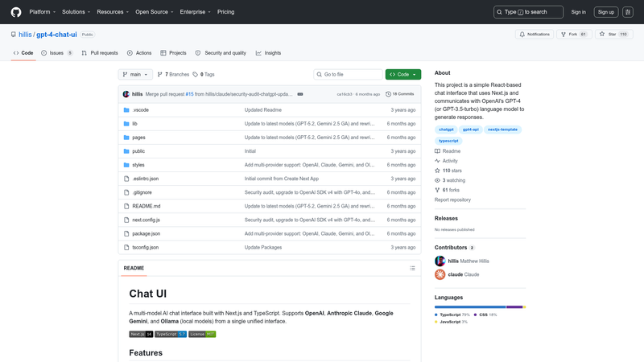Click the chatgpt topic tag

point(446,130)
